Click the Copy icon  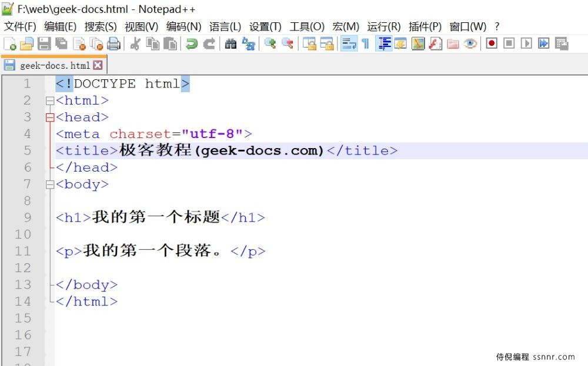pos(152,44)
